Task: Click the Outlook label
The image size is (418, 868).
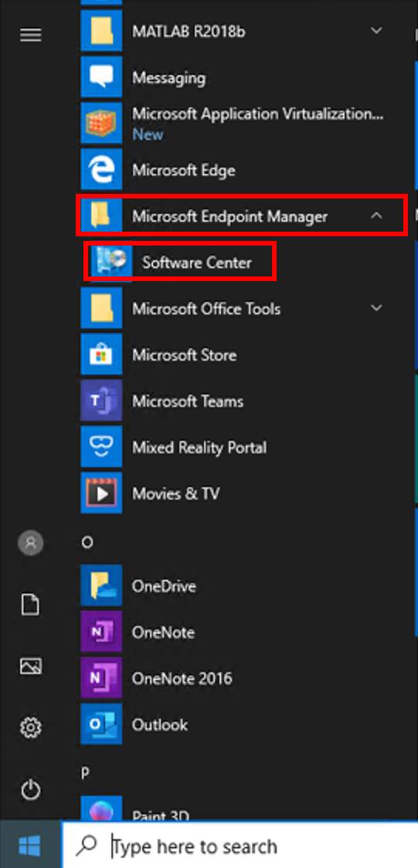Action: point(159,724)
